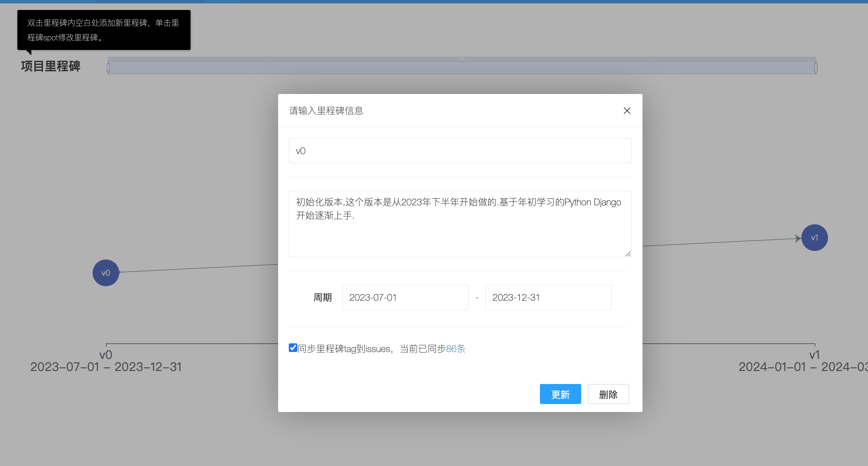Click the textarea resize grip corner
This screenshot has height=466, width=868.
coord(628,254)
